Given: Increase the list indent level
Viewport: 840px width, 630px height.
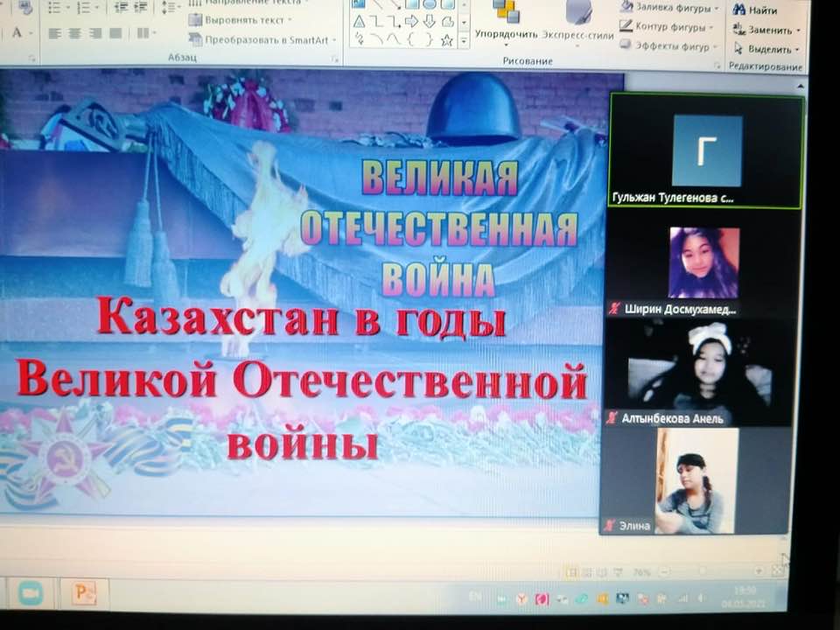Looking at the screenshot, I should point(141,7).
